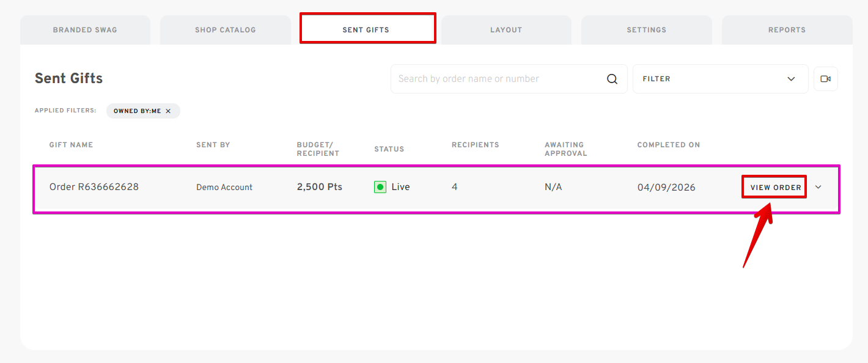Open the FILTER dropdown
The height and width of the screenshot is (363, 868).
coord(720,79)
